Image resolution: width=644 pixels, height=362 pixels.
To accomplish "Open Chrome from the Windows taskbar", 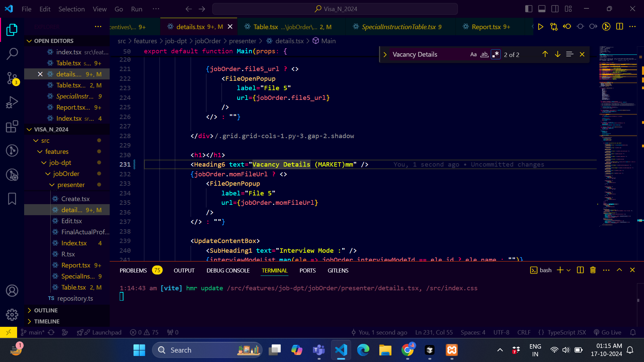I will pos(408,350).
